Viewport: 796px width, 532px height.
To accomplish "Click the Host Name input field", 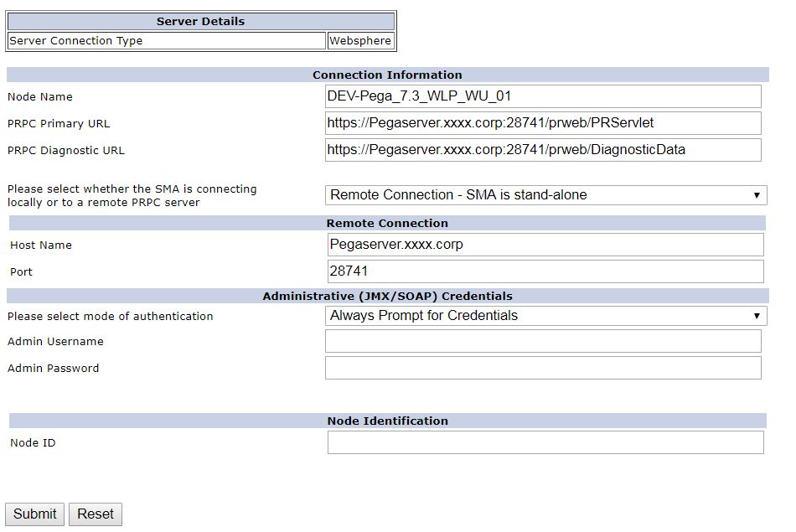I will 545,245.
